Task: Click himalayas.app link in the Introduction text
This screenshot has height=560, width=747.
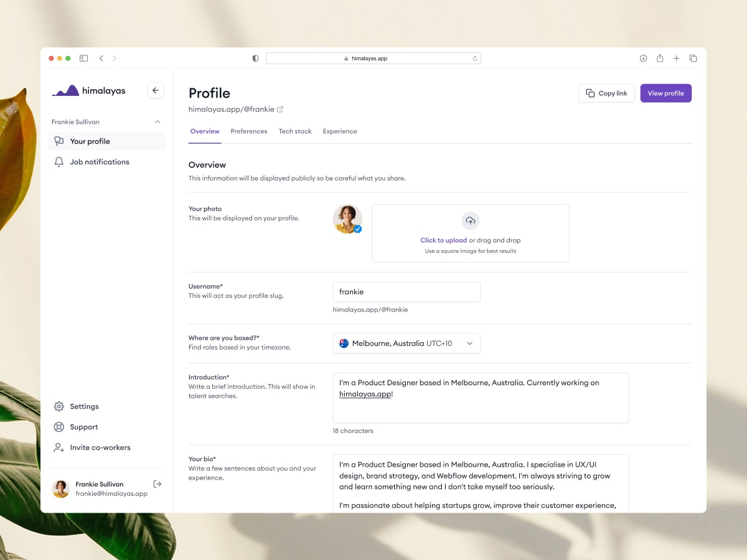Action: [x=365, y=394]
